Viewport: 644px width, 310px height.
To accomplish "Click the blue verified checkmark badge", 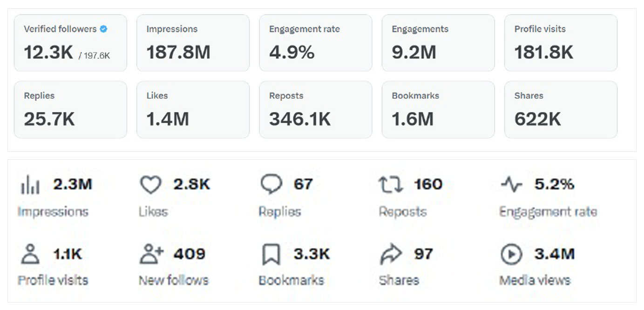I will (x=103, y=29).
